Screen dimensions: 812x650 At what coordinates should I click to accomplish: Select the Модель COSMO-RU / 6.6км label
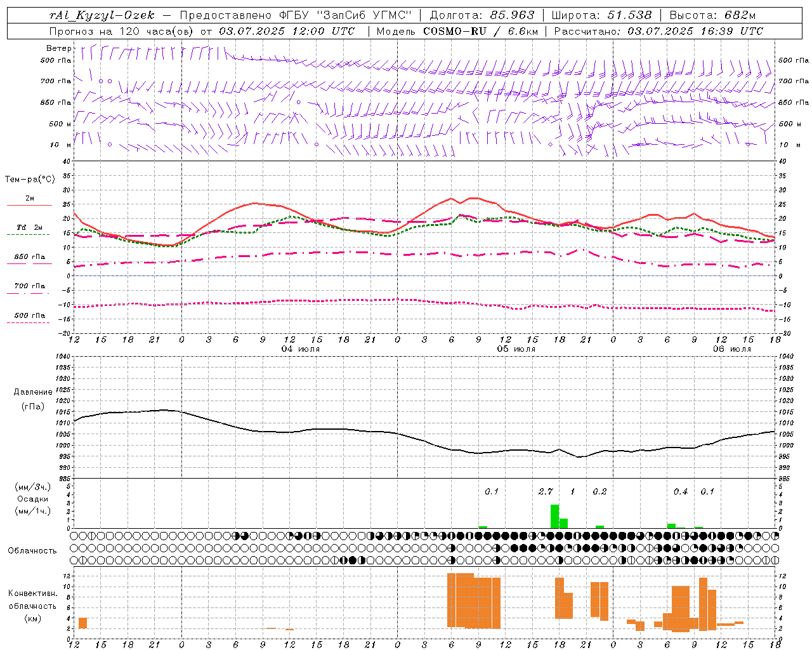pos(457,31)
